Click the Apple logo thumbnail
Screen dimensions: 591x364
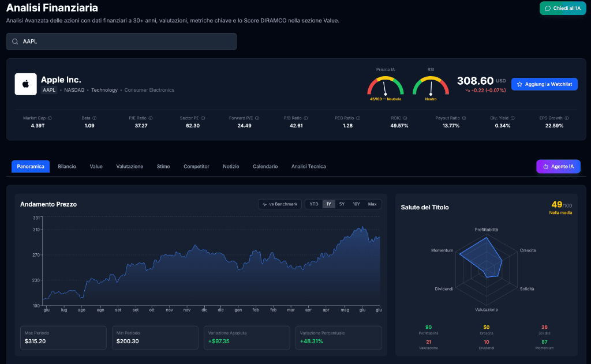pyautogui.click(x=25, y=84)
